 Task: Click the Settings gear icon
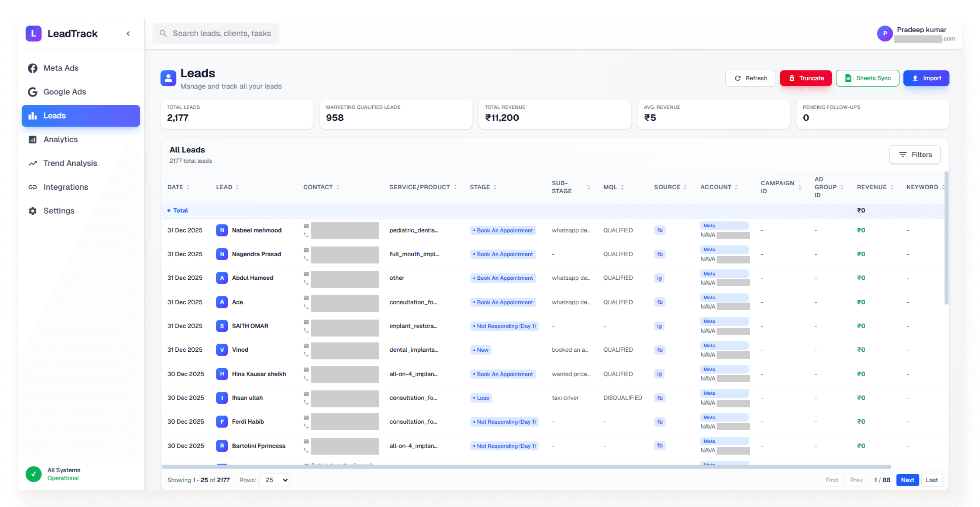pyautogui.click(x=33, y=211)
